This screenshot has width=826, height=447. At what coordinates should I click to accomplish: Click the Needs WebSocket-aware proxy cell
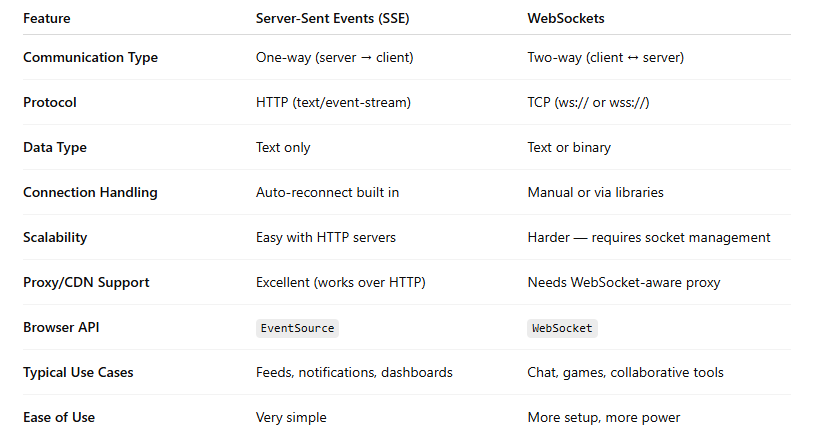pyautogui.click(x=624, y=282)
